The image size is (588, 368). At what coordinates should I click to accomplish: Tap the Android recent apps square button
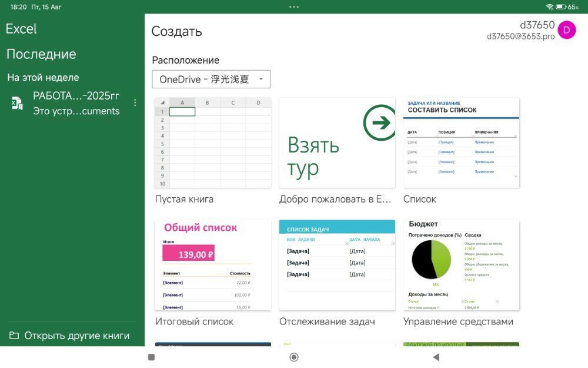pyautogui.click(x=152, y=357)
